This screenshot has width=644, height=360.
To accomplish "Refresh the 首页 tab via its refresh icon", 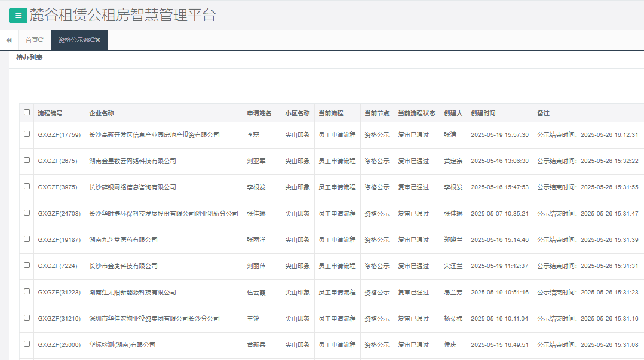I will (x=41, y=40).
